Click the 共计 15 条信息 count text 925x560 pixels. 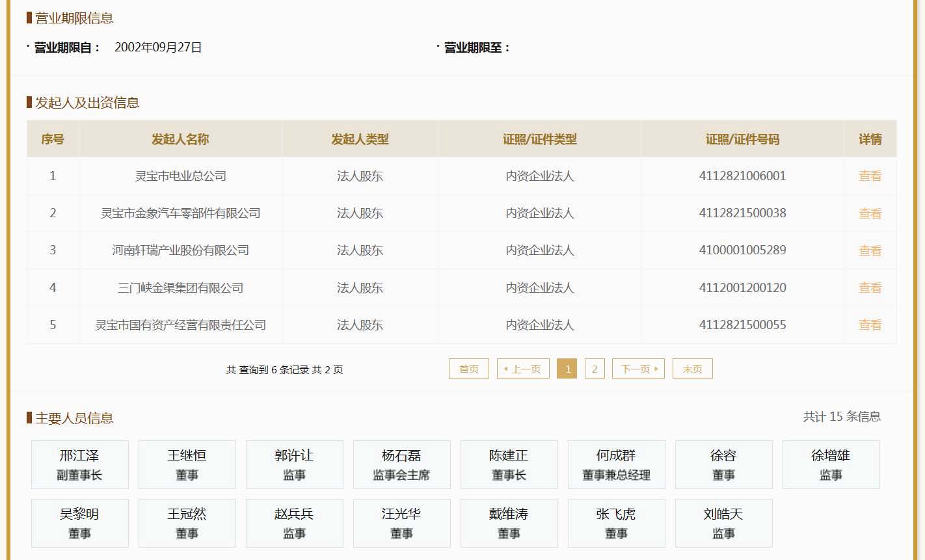842,416
